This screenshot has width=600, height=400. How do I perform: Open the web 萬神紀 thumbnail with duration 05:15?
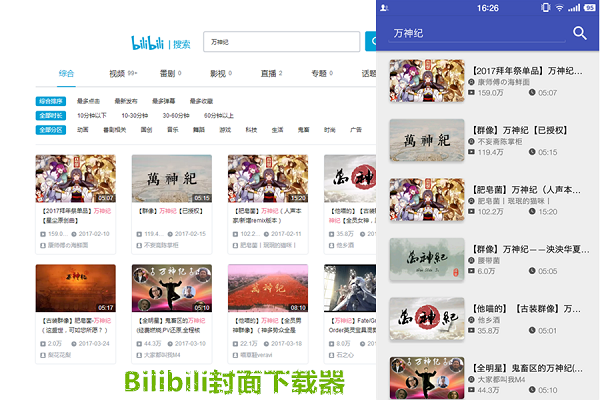point(172,178)
